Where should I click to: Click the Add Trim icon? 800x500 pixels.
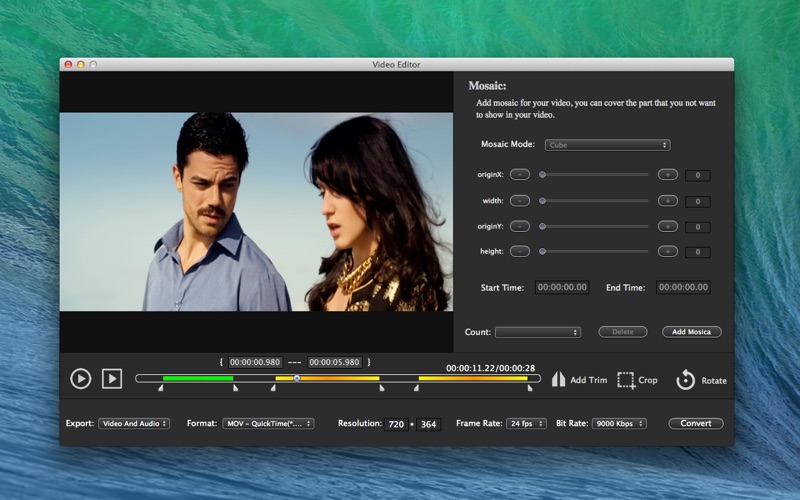point(559,379)
